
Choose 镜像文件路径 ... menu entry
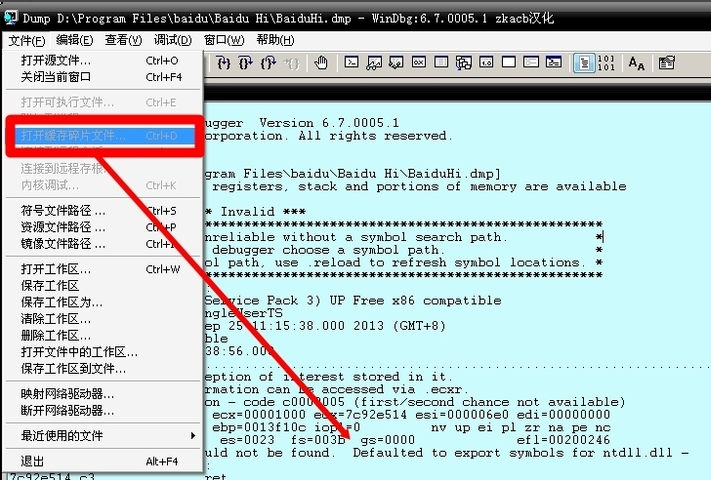pos(103,244)
